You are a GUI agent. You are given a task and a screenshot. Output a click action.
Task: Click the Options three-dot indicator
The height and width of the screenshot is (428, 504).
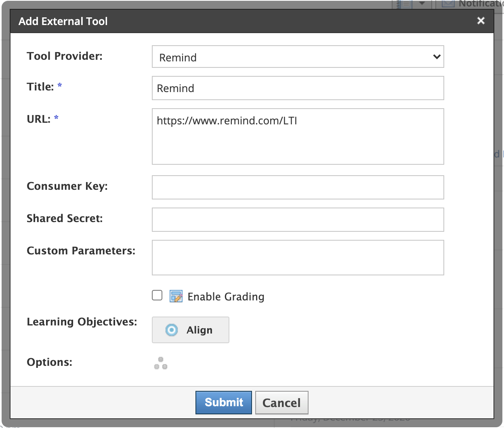point(161,363)
